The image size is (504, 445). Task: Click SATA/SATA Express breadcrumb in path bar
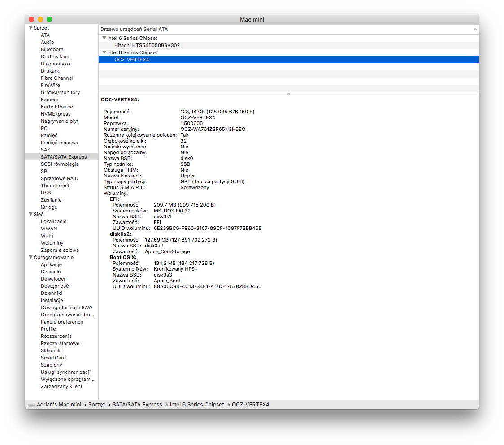137,405
